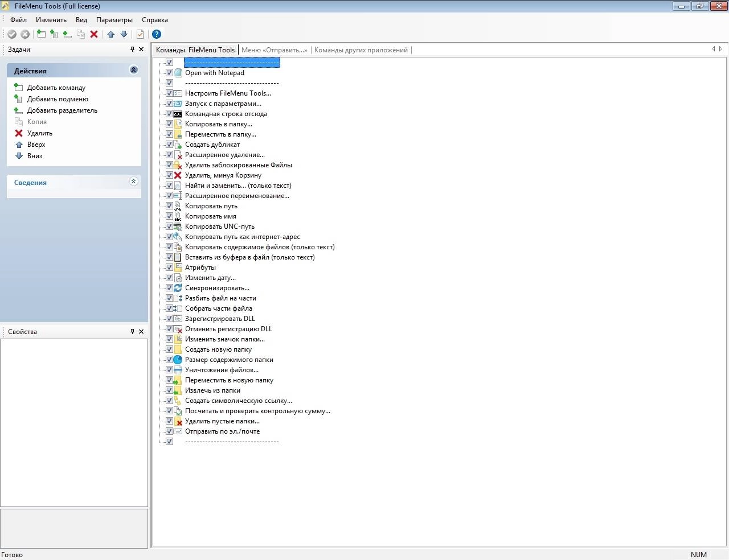Toggle the Копировать путь checkbox

[x=169, y=206]
